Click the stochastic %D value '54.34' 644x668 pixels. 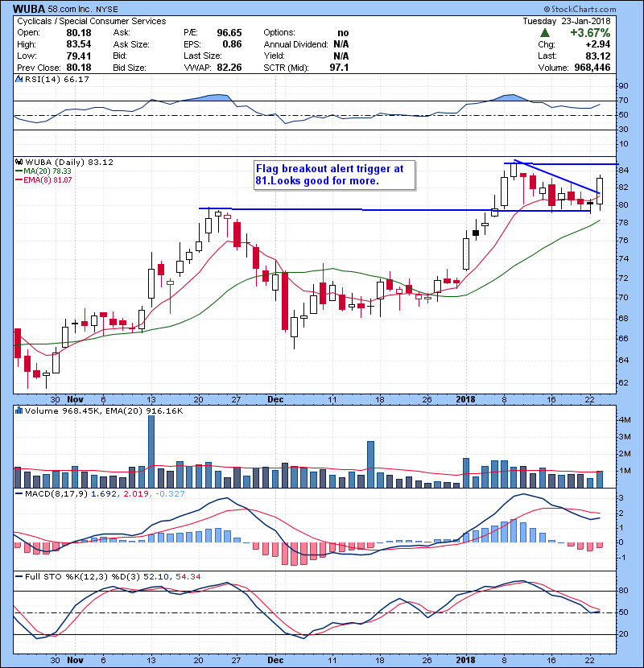[188, 577]
